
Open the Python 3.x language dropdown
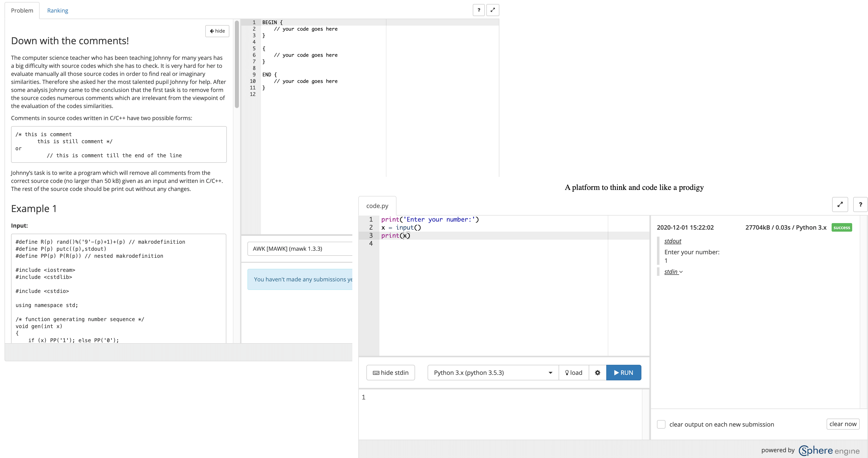coord(493,373)
